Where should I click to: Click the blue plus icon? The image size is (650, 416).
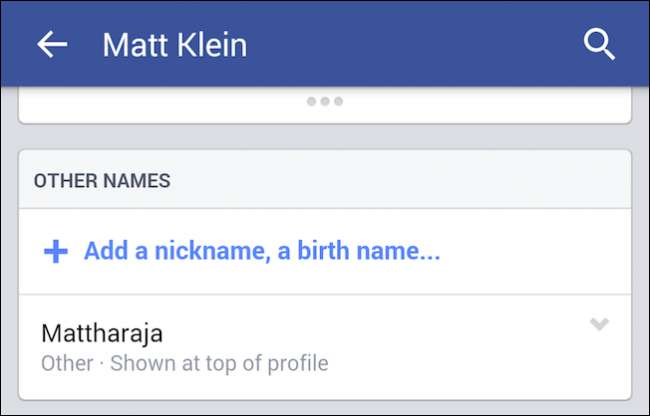[x=56, y=252]
